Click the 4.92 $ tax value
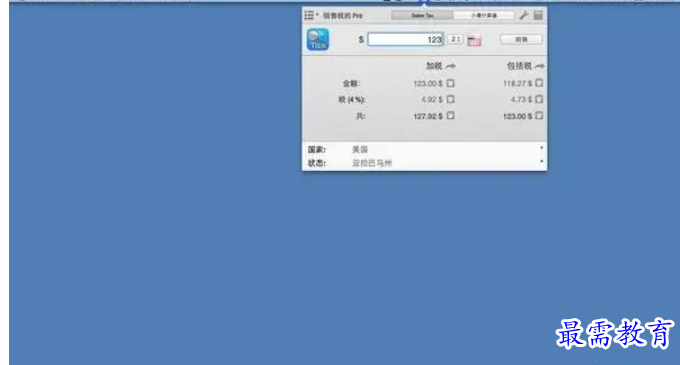 click(x=432, y=100)
